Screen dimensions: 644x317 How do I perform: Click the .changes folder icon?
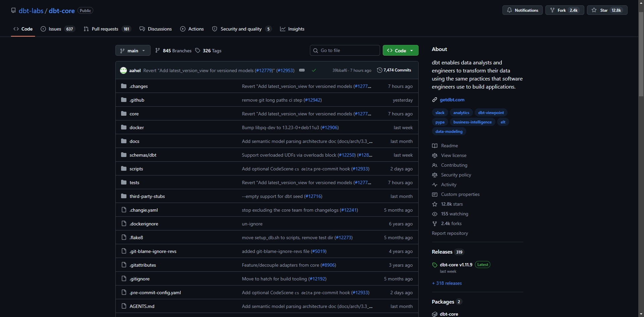(124, 86)
